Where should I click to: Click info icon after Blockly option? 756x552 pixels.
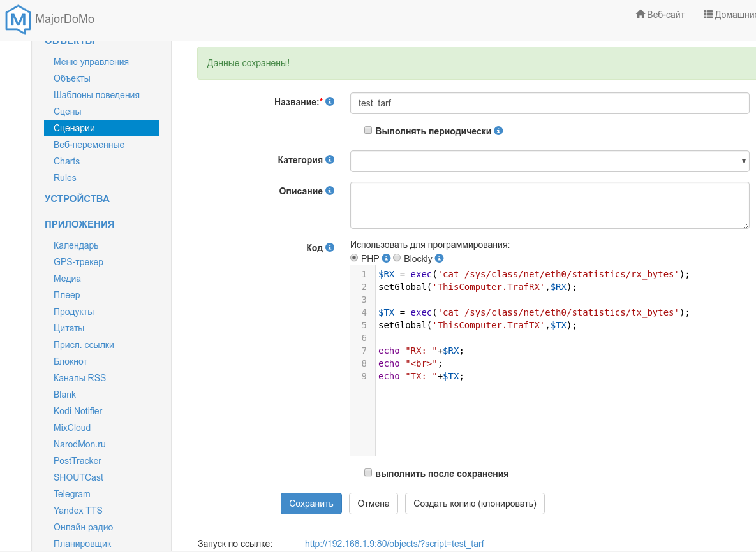pyautogui.click(x=439, y=258)
